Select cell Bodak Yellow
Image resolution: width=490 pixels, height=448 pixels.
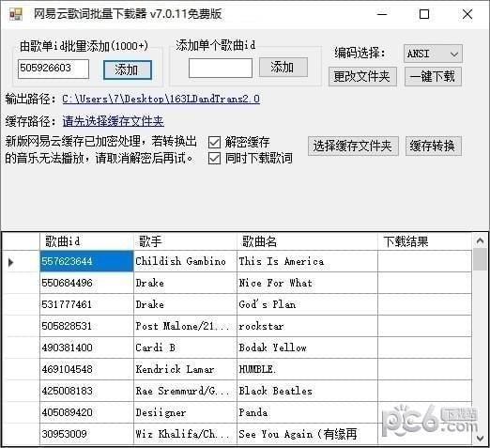pos(307,348)
